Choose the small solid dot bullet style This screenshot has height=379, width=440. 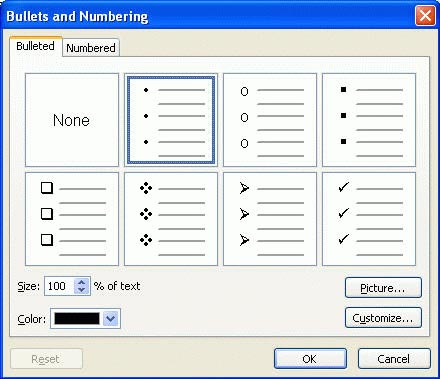(171, 120)
